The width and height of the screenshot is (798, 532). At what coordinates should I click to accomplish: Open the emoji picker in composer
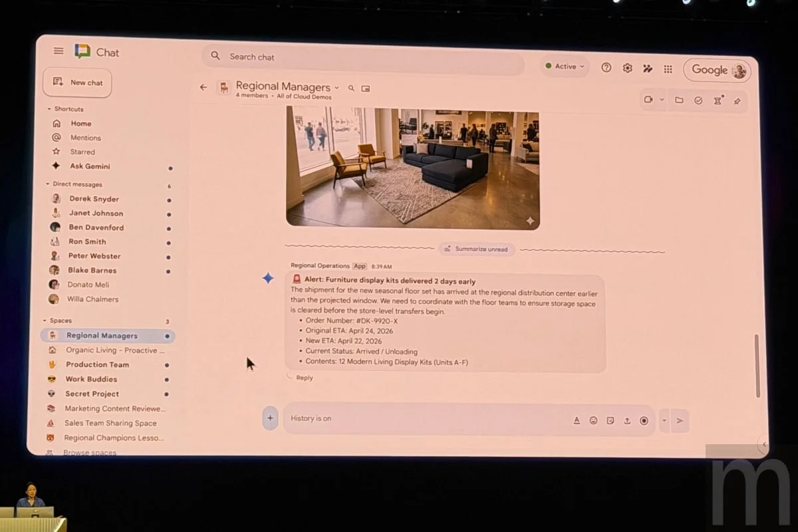pyautogui.click(x=593, y=420)
